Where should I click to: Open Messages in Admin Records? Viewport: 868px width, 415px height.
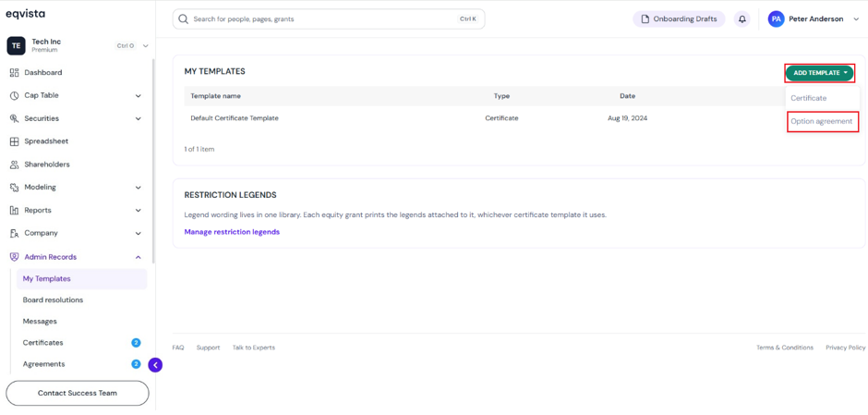(40, 322)
